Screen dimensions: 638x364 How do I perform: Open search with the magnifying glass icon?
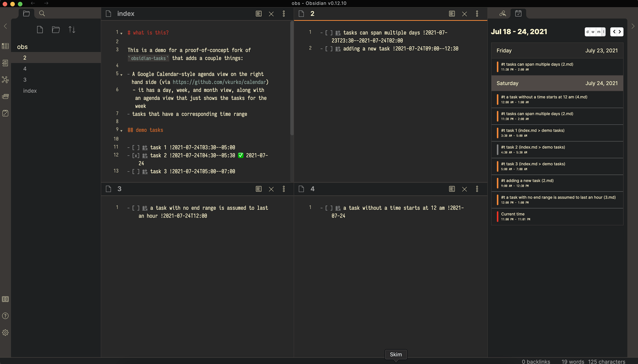(42, 13)
